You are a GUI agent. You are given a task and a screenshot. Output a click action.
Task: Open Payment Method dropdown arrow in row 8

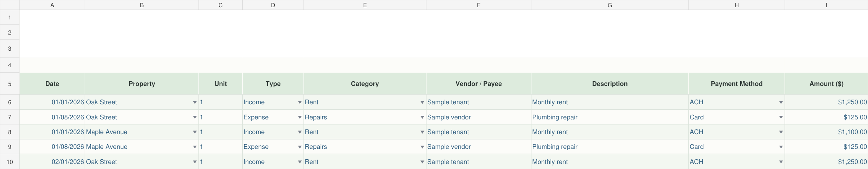[x=781, y=132]
